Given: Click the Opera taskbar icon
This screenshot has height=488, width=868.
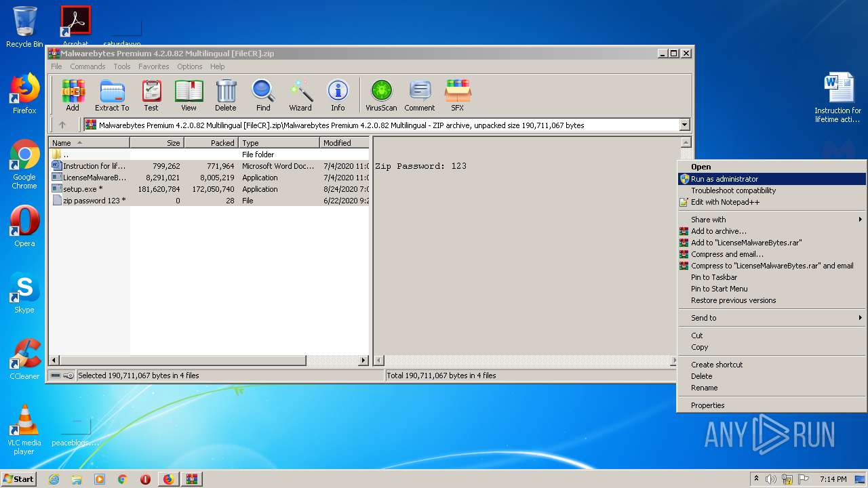Looking at the screenshot, I should click(x=145, y=479).
